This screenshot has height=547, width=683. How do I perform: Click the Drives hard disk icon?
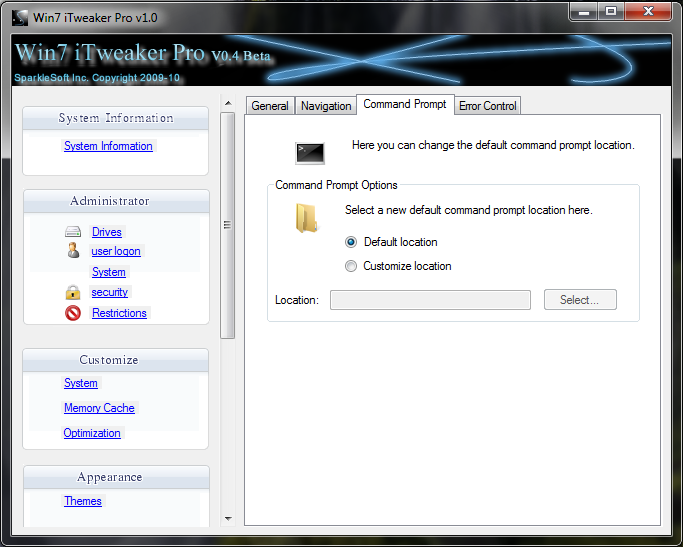[73, 232]
